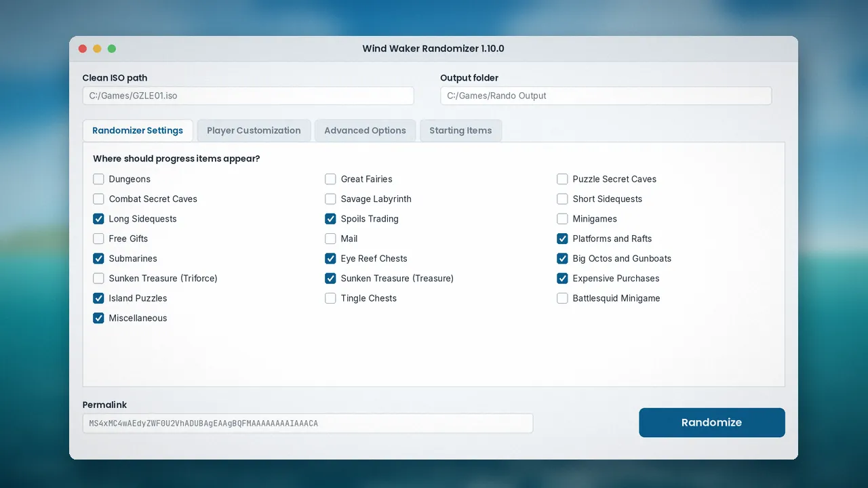This screenshot has height=488, width=868.
Task: Check Puzzle Secret Caves
Action: click(562, 179)
